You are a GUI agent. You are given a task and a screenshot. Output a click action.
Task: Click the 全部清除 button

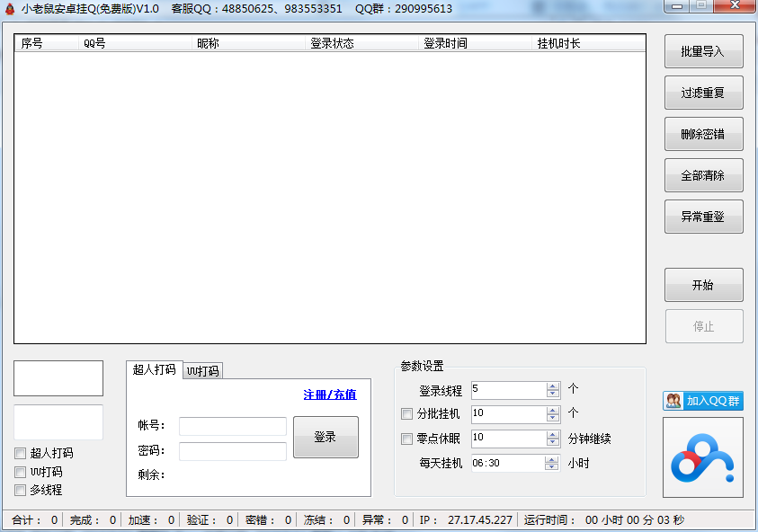(703, 175)
